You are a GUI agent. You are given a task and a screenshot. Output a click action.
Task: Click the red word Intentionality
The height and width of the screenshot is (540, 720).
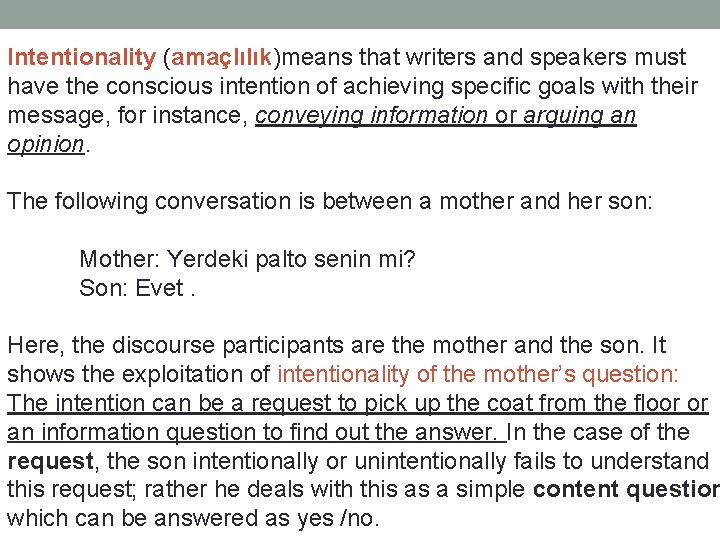[82, 58]
